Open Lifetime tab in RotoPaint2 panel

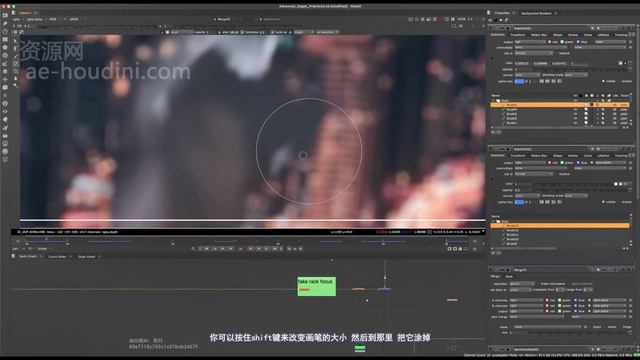click(603, 156)
